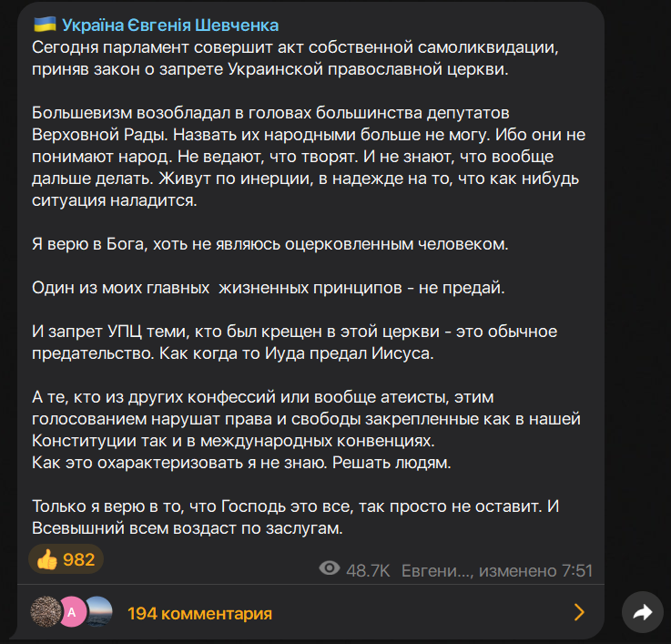
Task: Click the first speckled commenter avatar
Action: coord(45,612)
